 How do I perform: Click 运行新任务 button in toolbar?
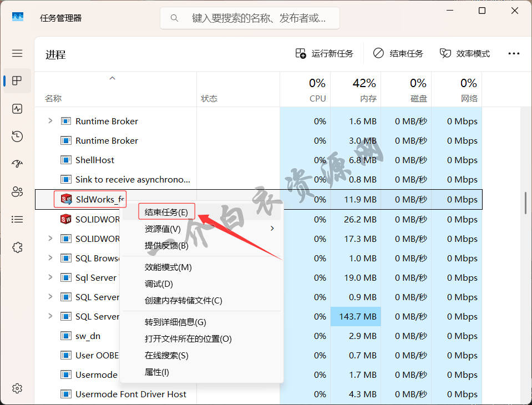(325, 53)
